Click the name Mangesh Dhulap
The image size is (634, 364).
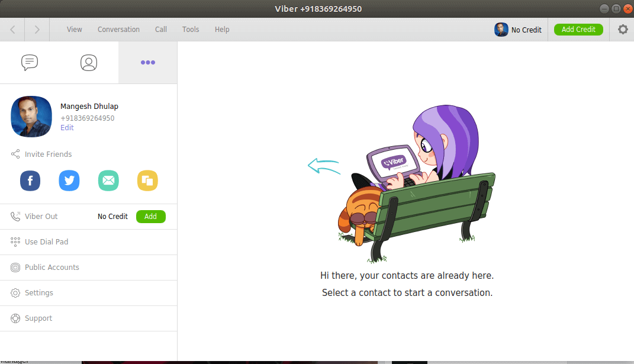[x=89, y=107]
